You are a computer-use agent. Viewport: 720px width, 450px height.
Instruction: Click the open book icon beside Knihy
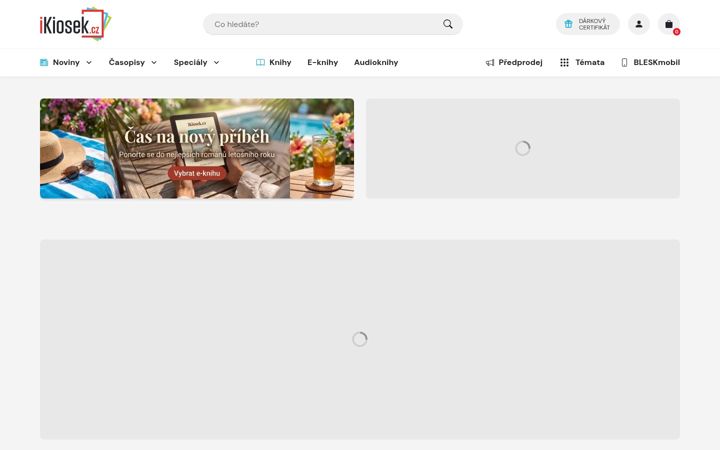point(260,62)
